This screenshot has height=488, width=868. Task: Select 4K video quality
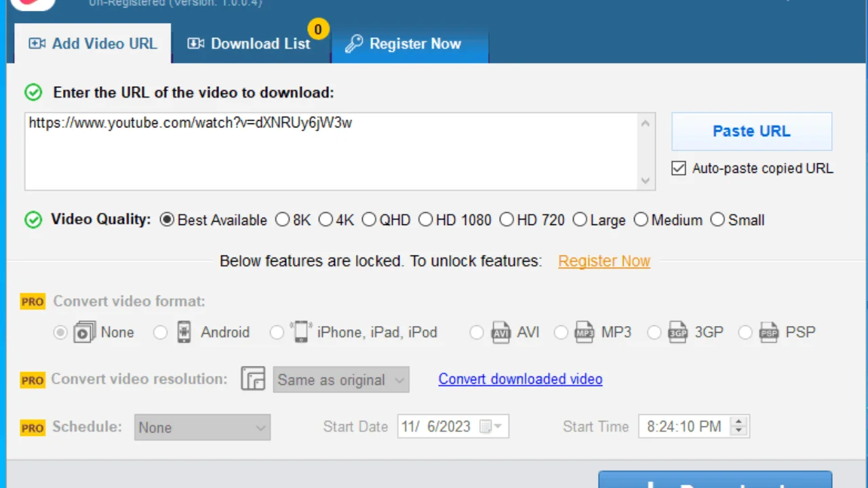coord(325,220)
